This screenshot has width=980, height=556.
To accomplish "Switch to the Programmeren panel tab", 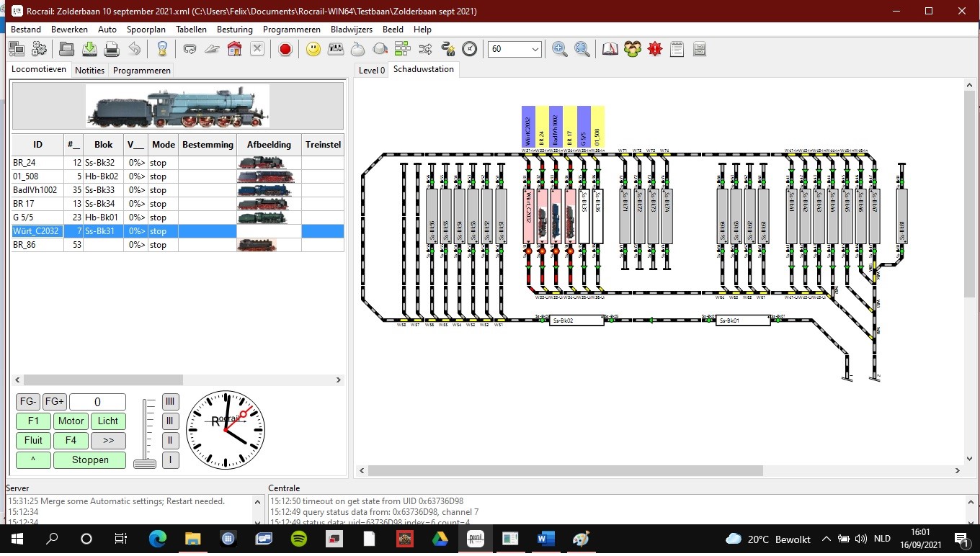I will point(142,70).
